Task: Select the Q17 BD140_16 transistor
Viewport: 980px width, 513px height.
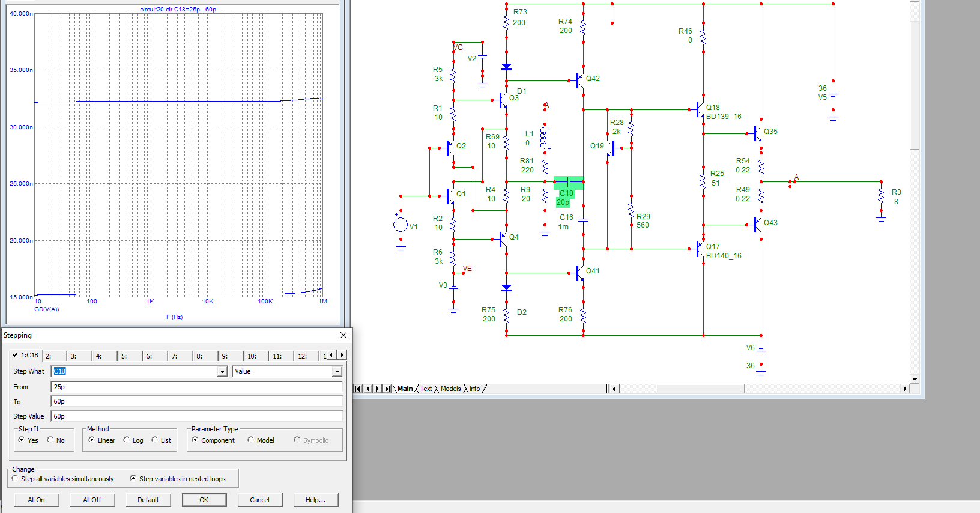Action: click(698, 249)
